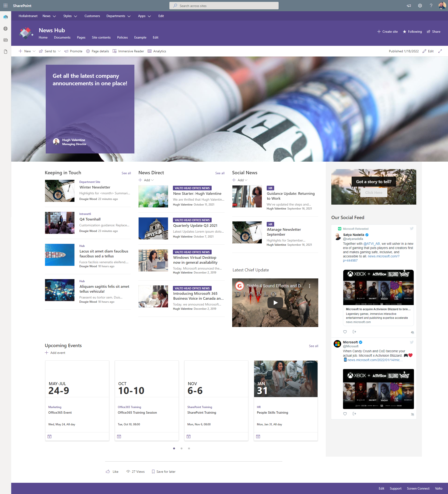The image size is (448, 494).
Task: Click the Create site button
Action: coord(388,31)
